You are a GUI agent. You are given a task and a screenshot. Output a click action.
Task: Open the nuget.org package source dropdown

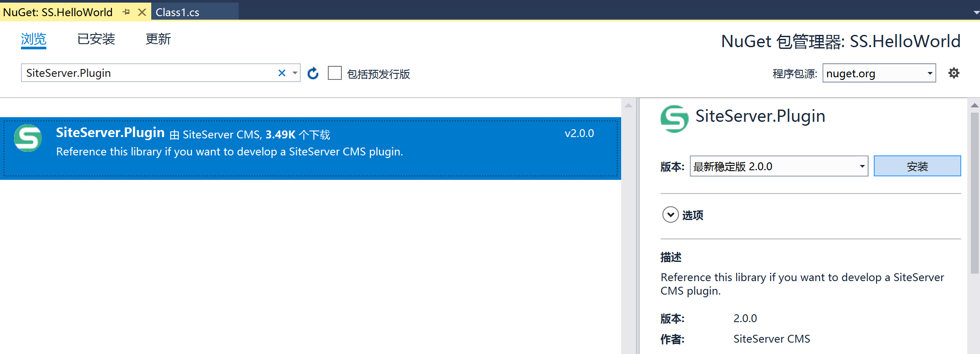[930, 73]
